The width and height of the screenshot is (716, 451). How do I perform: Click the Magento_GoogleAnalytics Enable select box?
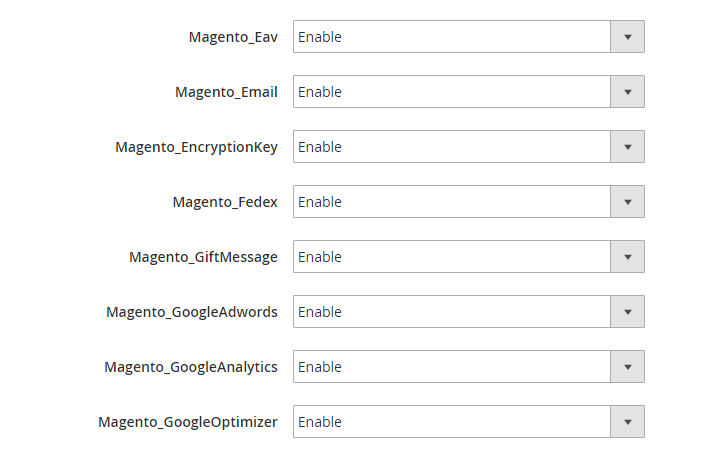[x=451, y=367]
